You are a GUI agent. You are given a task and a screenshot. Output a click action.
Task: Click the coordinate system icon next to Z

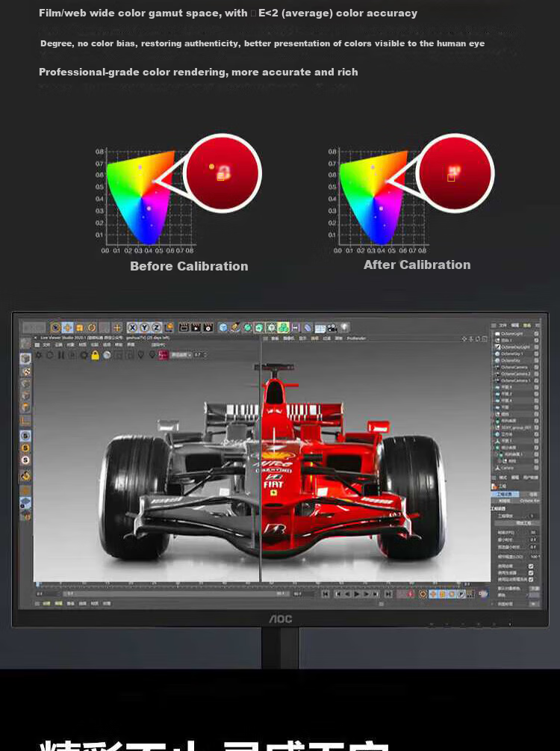point(169,327)
